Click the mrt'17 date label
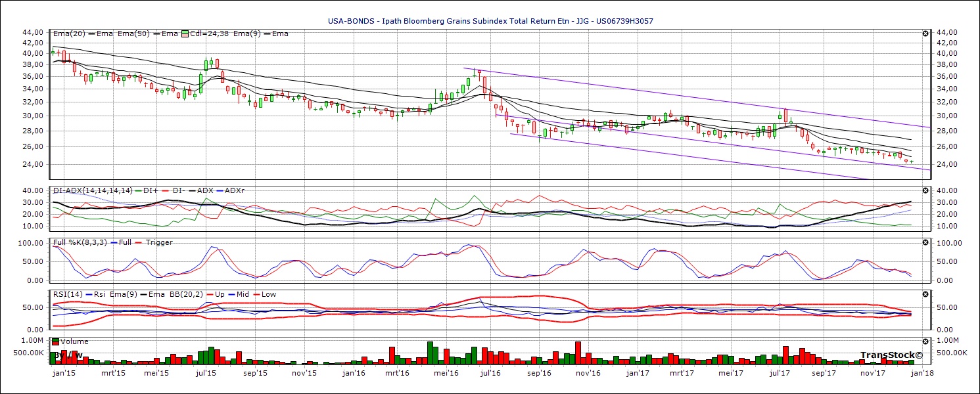Screen dimensions: 980x394 (x=682, y=373)
